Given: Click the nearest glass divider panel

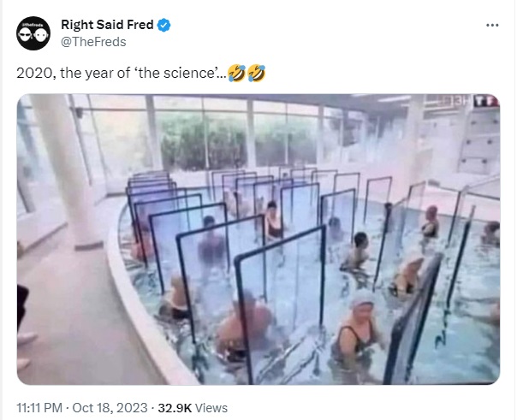Looking at the screenshot, I should [280, 305].
